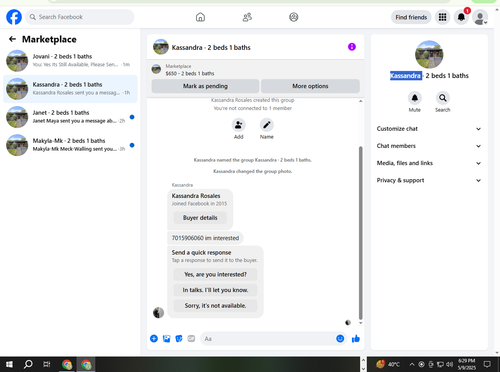Open the account profile menu

coord(480,17)
